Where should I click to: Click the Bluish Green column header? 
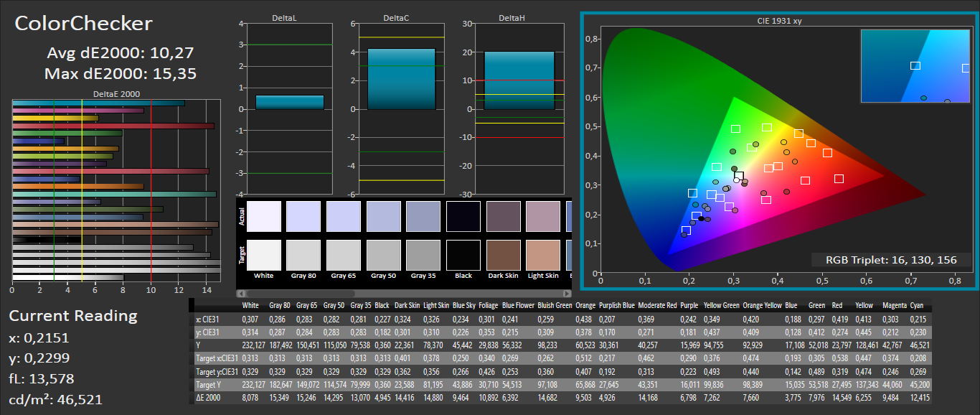(556, 305)
